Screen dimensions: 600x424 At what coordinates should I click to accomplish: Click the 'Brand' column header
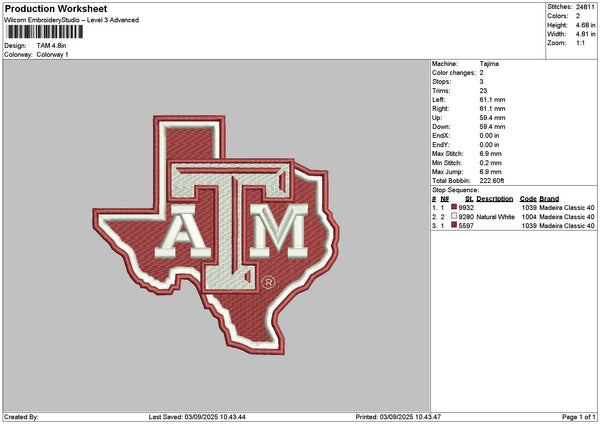tap(549, 199)
